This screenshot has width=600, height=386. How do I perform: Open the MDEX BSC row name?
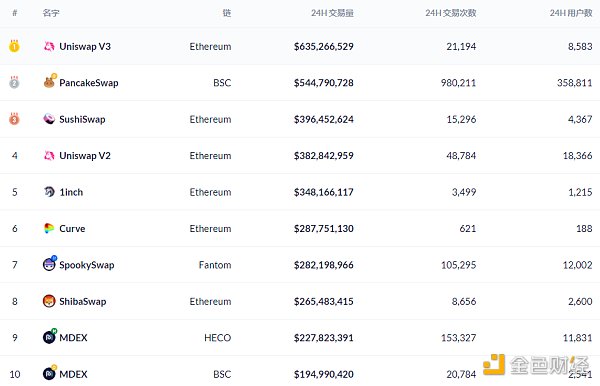click(73, 374)
